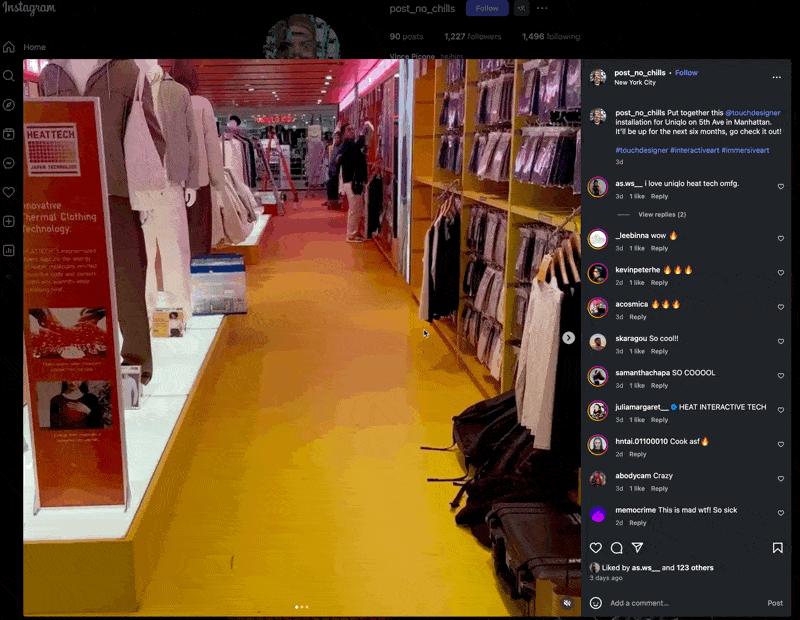Like the post with the heart icon
The image size is (800, 620).
click(596, 548)
